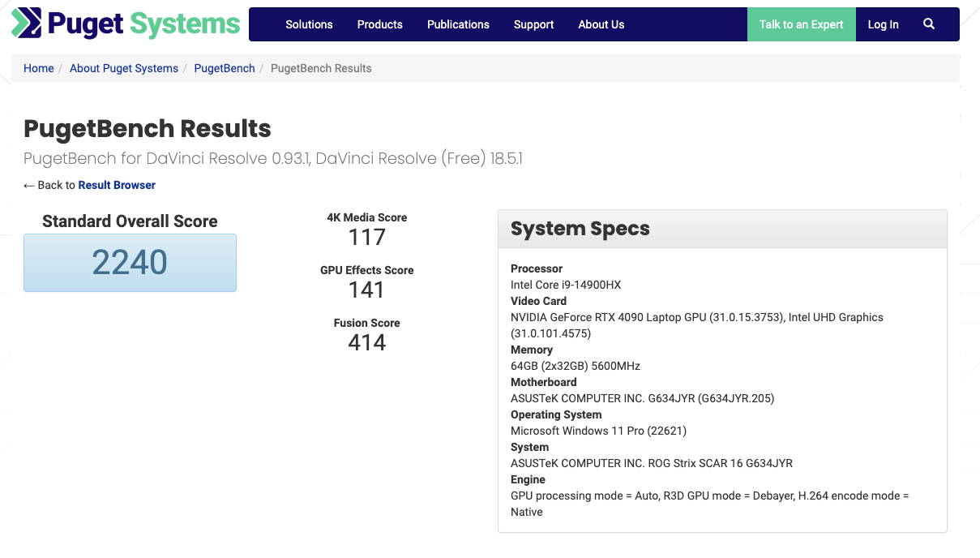Viewport: 980px width, 558px height.
Task: Expand the Publications navigation item
Action: coord(458,24)
